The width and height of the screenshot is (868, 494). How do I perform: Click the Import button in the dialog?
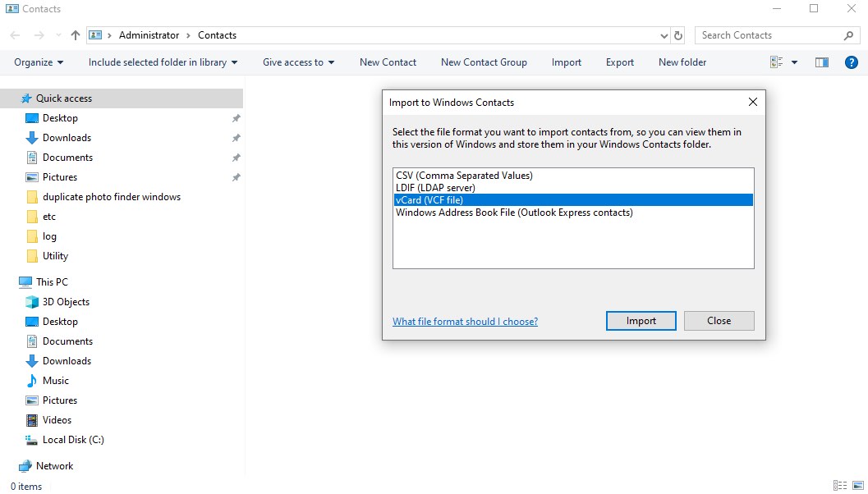[641, 320]
